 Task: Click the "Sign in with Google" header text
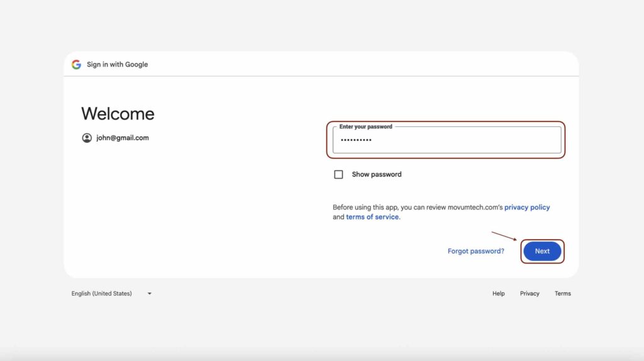[118, 64]
